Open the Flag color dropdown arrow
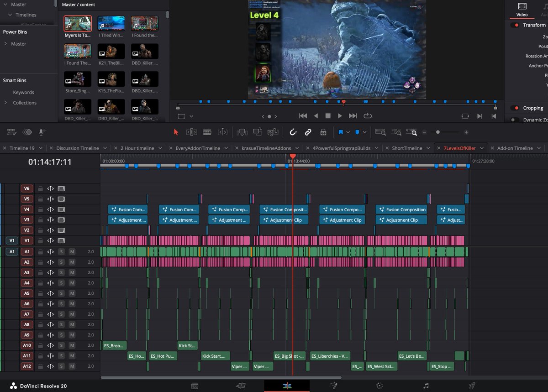548x392 pixels. pyautogui.click(x=348, y=133)
